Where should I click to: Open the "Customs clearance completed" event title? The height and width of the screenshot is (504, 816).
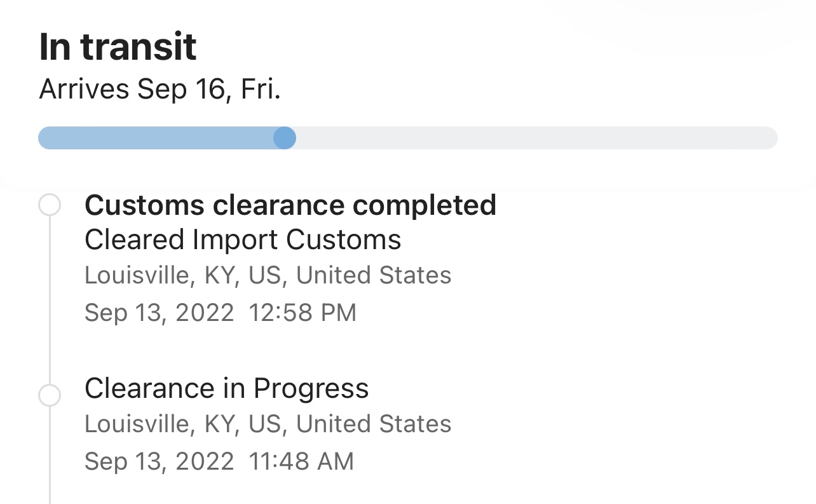290,205
